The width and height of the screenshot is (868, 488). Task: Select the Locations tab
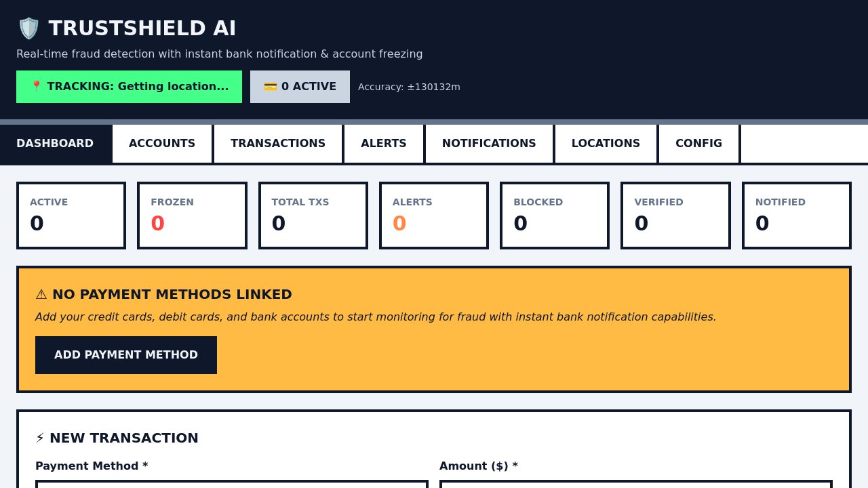606,144
